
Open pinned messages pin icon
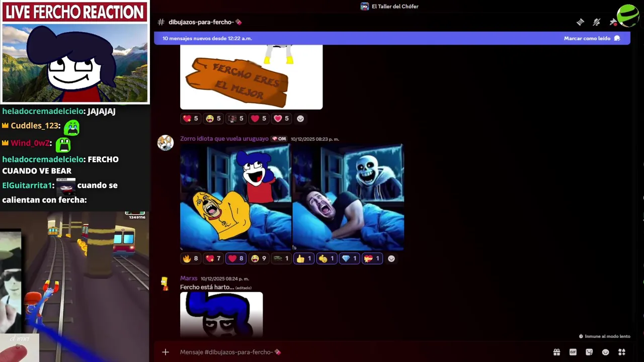612,22
